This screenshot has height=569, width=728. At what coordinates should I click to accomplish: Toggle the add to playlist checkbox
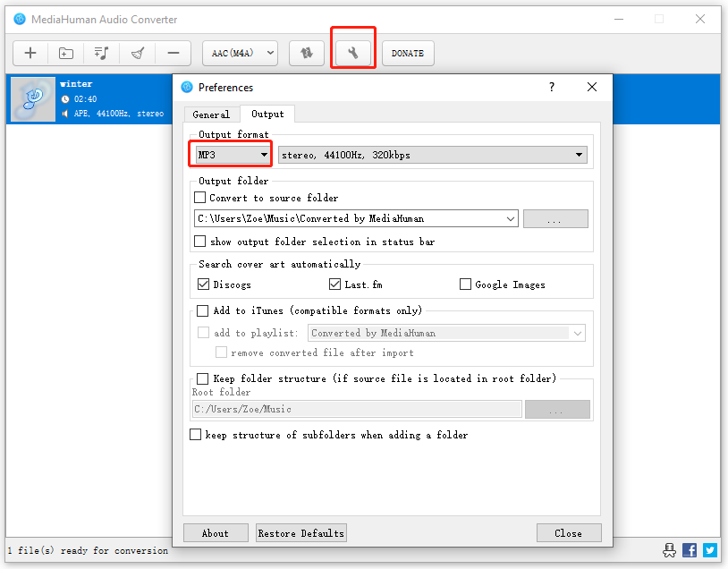[203, 333]
